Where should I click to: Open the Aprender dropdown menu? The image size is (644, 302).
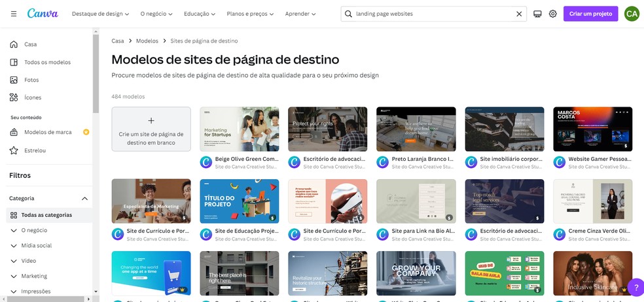click(x=300, y=14)
